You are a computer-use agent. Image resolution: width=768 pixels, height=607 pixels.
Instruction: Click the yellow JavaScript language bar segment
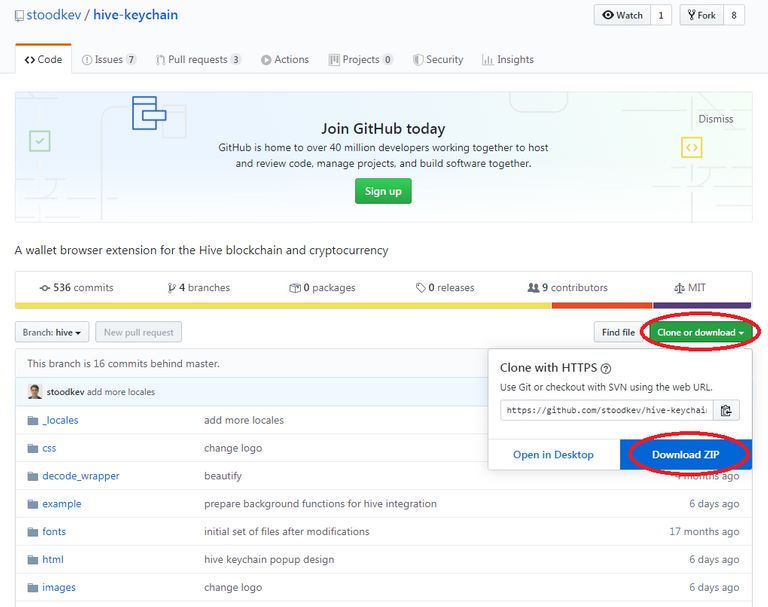point(283,306)
